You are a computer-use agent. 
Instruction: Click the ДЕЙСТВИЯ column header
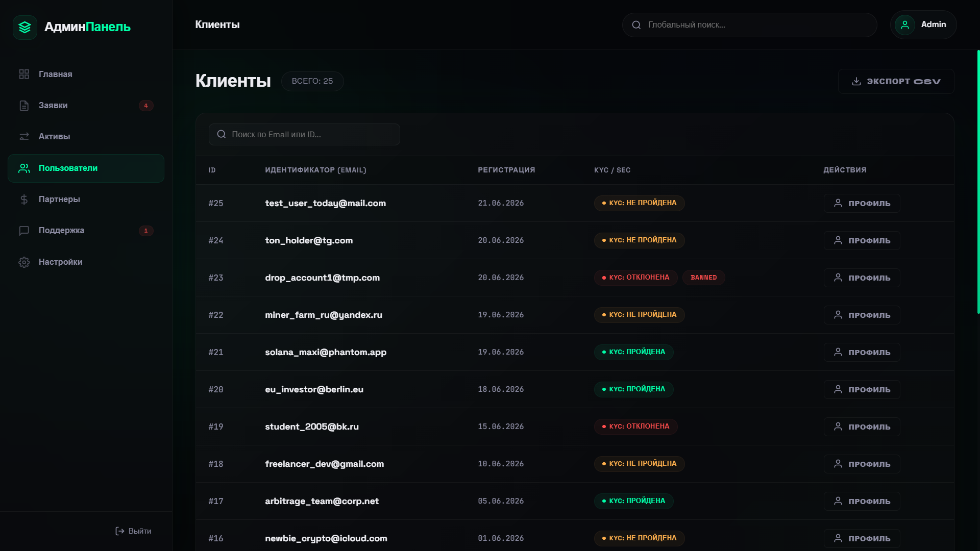point(845,170)
